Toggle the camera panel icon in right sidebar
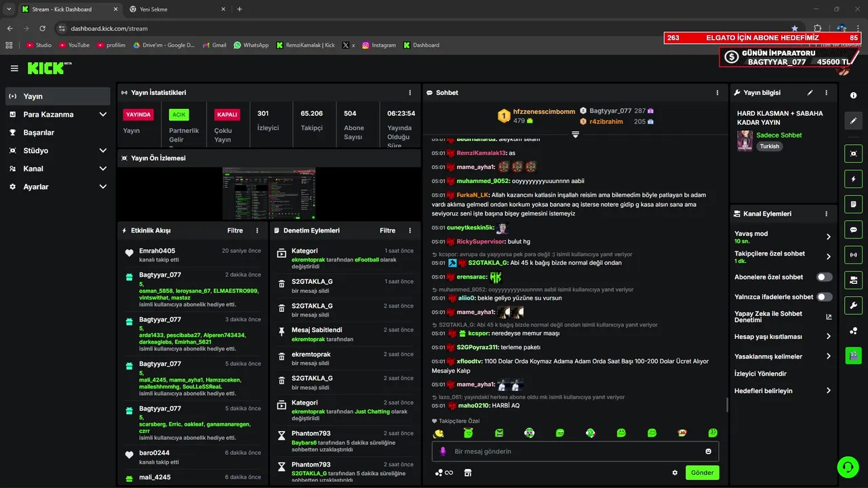 pos(853,279)
